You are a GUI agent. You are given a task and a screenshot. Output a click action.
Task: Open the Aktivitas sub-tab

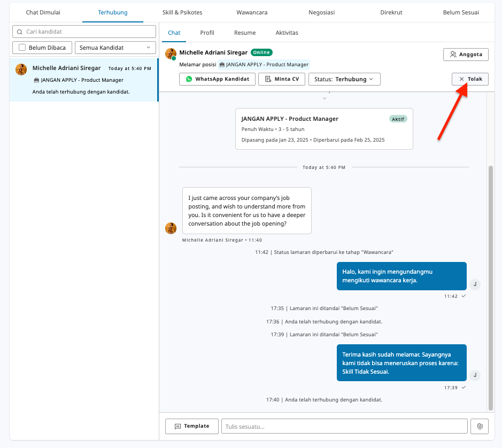(287, 33)
